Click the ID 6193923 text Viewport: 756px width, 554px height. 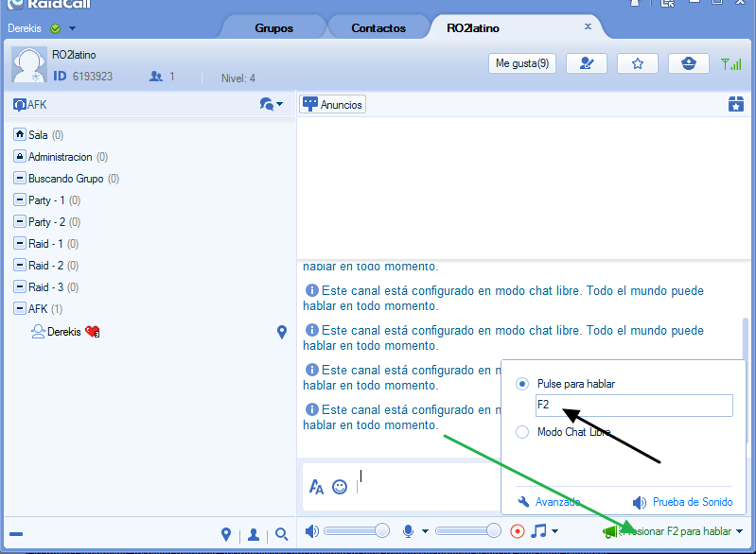coord(83,77)
